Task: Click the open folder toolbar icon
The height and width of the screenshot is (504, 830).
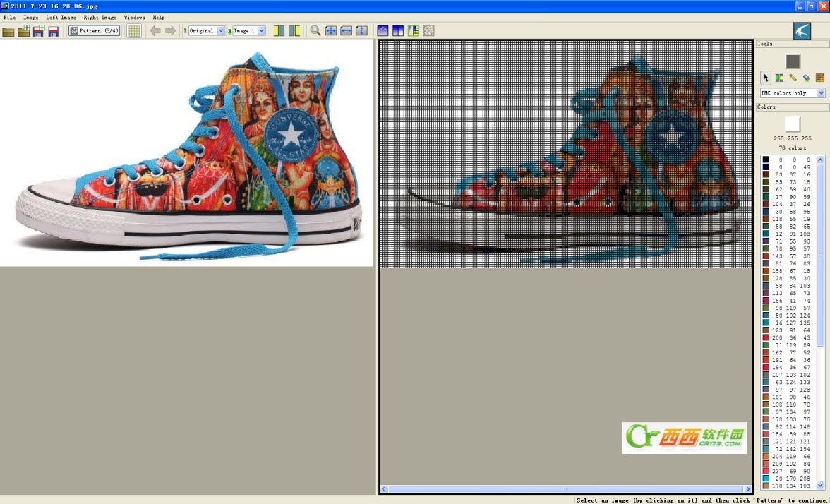Action: pyautogui.click(x=8, y=31)
